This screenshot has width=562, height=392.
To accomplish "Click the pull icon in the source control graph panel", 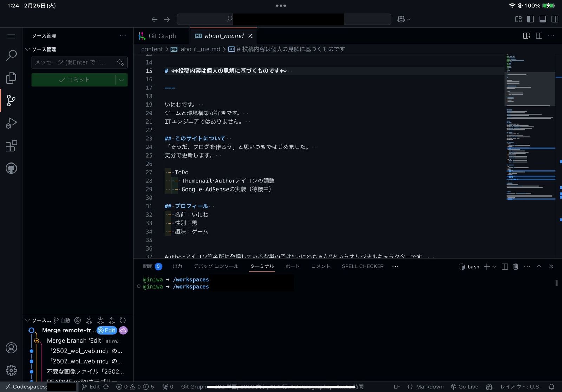I will [100, 320].
